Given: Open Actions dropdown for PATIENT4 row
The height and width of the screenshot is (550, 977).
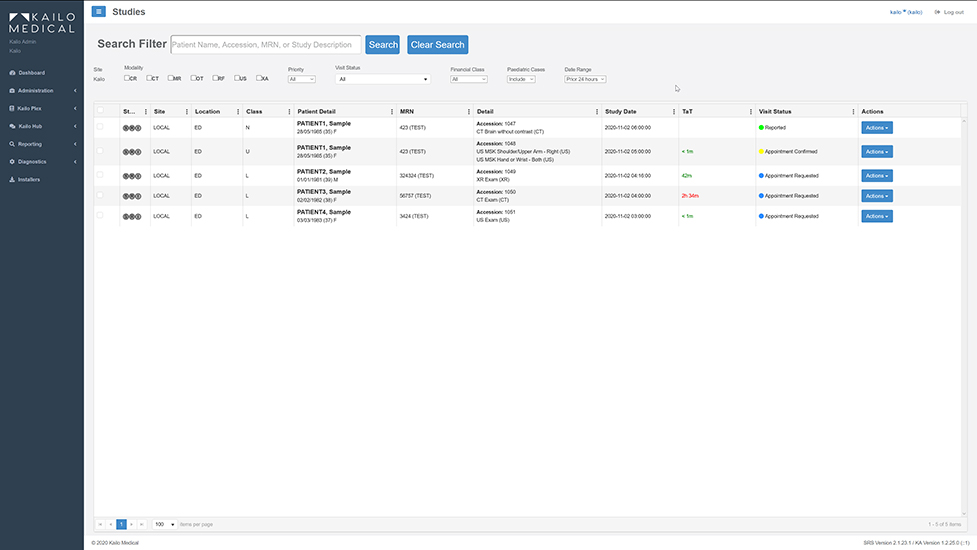Looking at the screenshot, I should (876, 216).
